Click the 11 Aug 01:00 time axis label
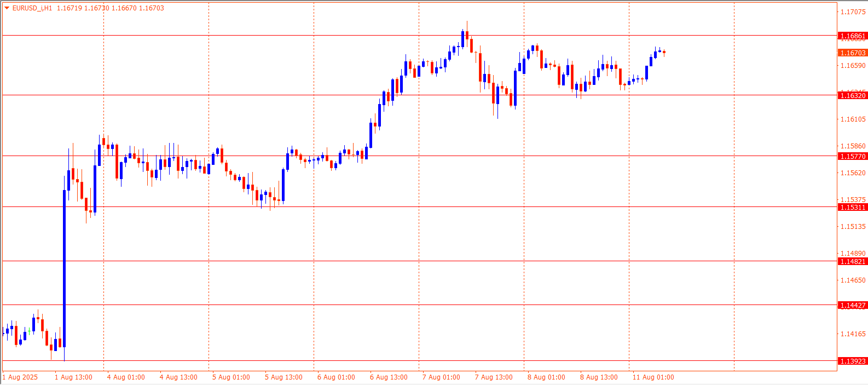The image size is (868, 385). [653, 377]
